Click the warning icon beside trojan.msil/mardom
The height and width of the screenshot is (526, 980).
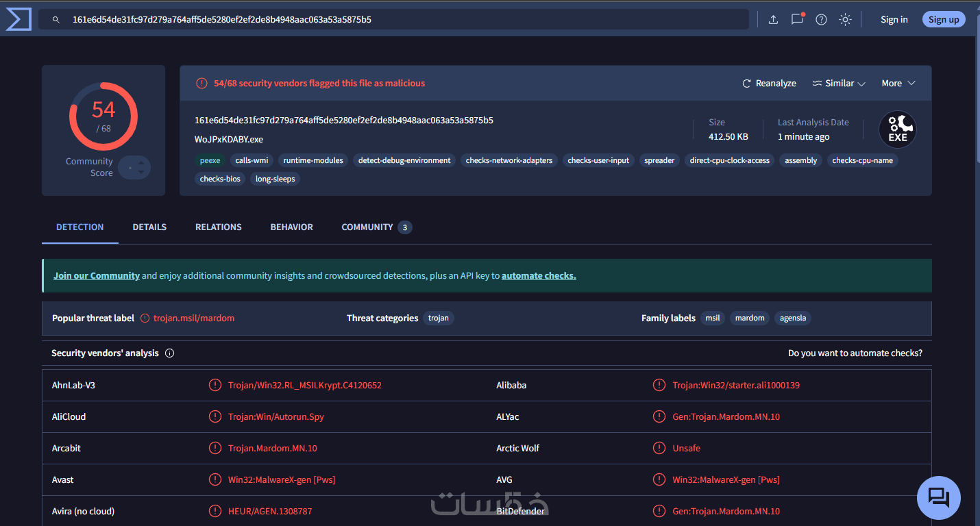(145, 318)
